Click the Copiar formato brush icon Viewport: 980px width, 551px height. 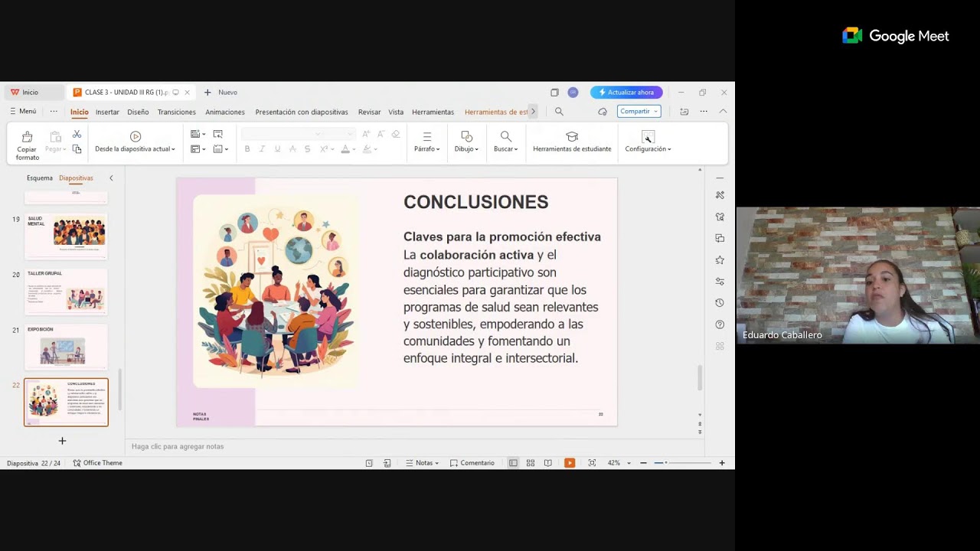(x=27, y=137)
